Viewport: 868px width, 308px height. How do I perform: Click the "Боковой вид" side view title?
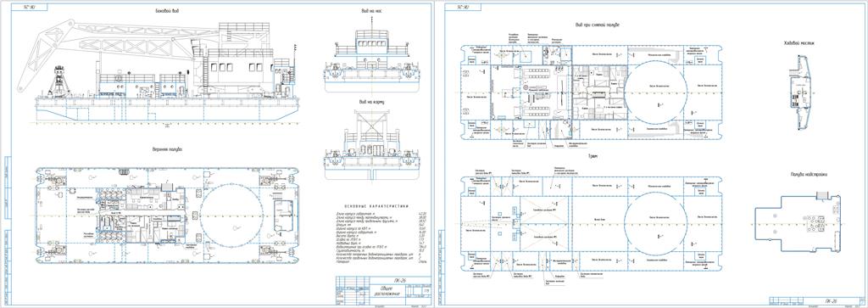[x=167, y=10]
